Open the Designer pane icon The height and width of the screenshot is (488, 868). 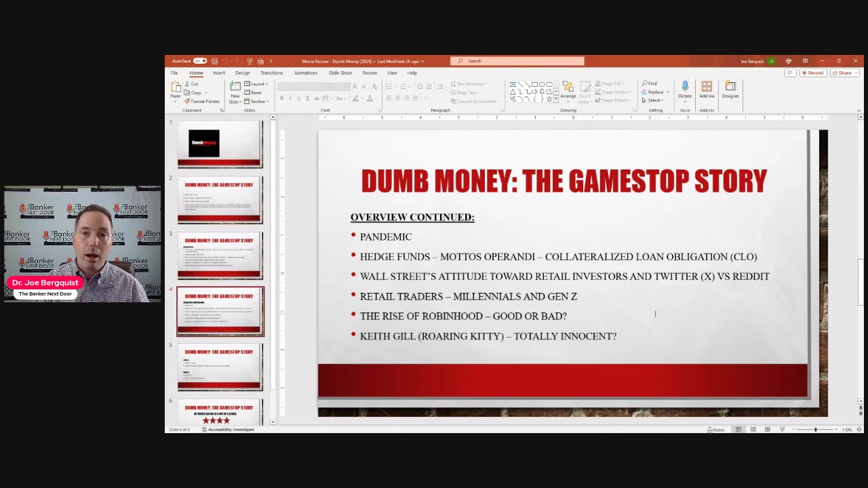[730, 87]
